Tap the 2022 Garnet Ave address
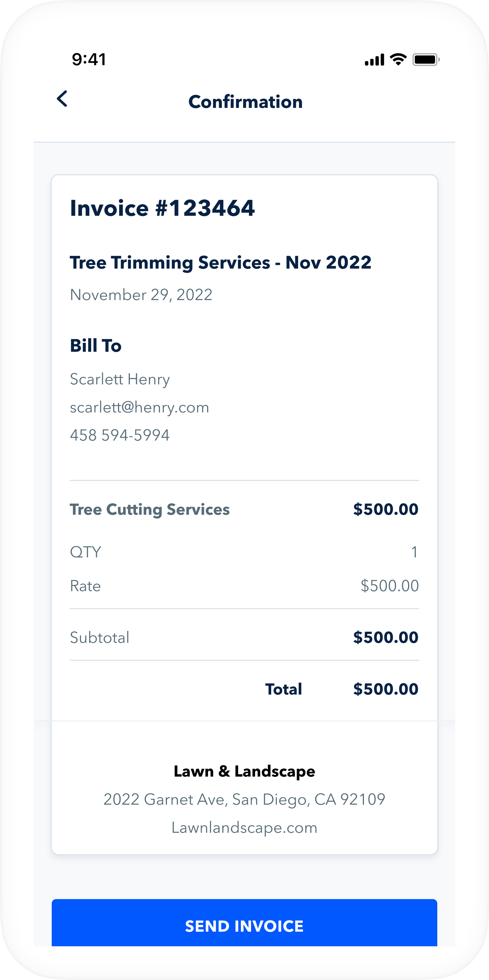The height and width of the screenshot is (980, 489). [x=244, y=799]
